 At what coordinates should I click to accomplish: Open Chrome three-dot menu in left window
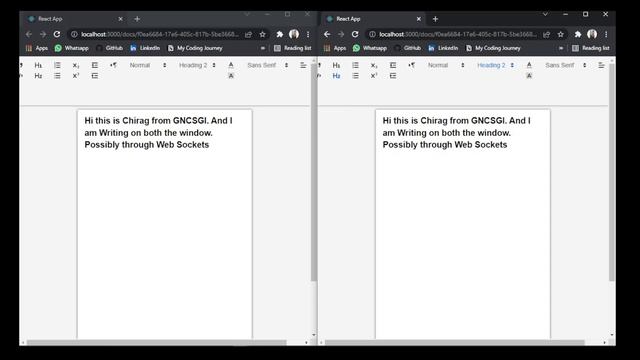coord(308,34)
